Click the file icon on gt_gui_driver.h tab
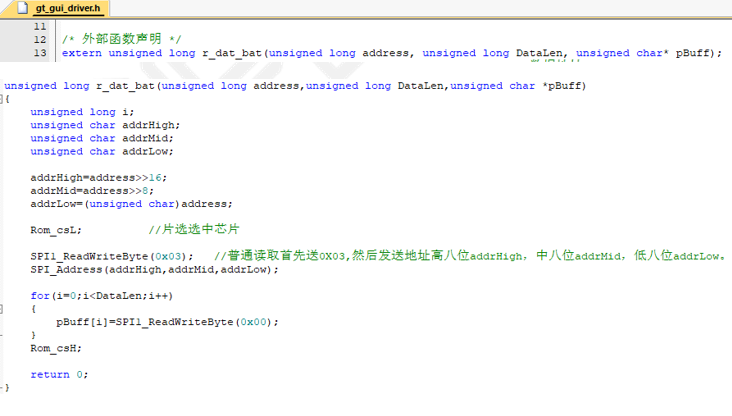 point(23,8)
